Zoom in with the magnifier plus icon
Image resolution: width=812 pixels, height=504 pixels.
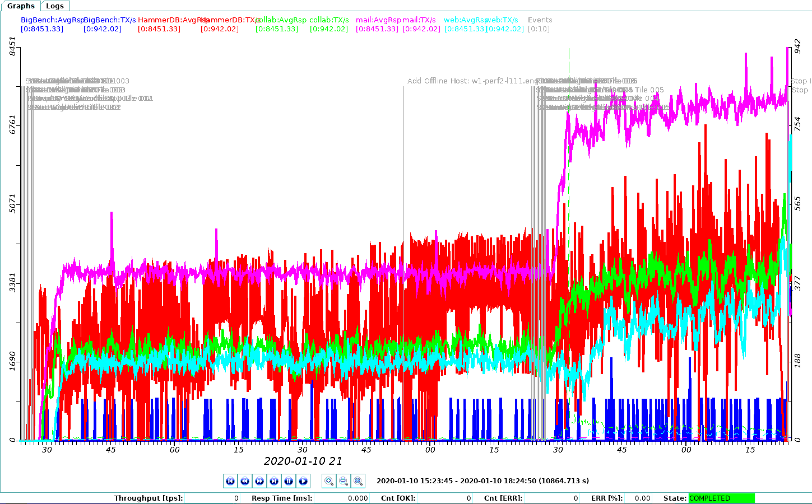pos(329,480)
